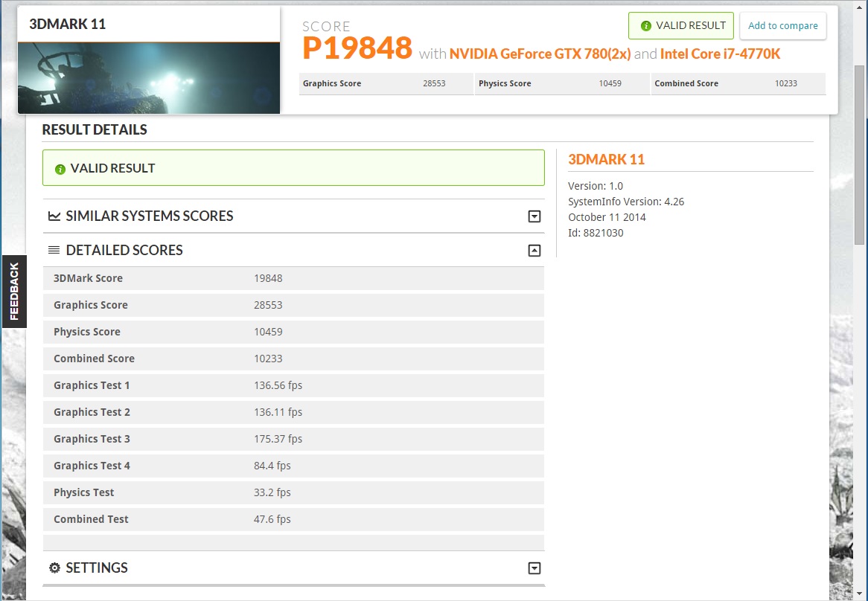Click the 47.6 fps value
Screen dimensions: 868x601
[x=272, y=519]
